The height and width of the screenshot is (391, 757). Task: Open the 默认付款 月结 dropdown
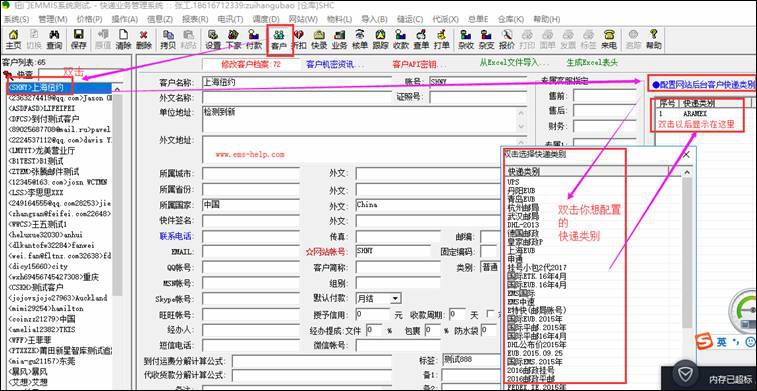[395, 299]
